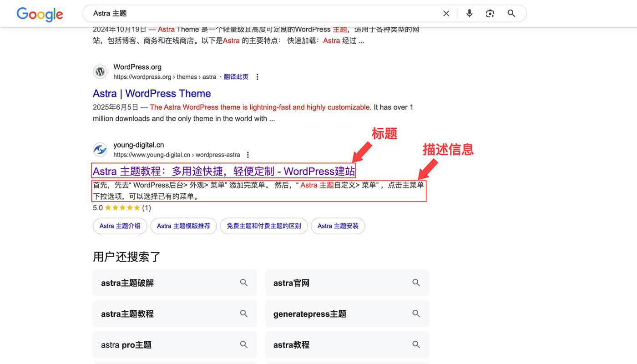Open the Astra | WordPress Theme result

coord(152,94)
